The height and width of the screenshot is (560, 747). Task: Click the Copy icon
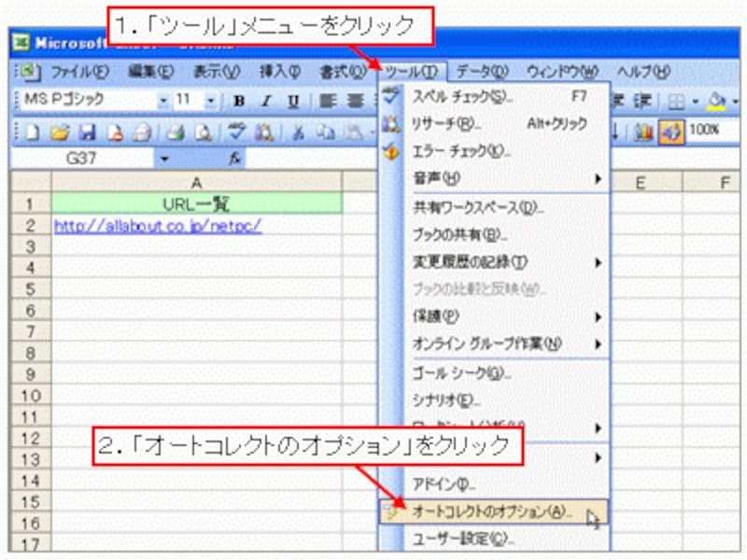(325, 133)
